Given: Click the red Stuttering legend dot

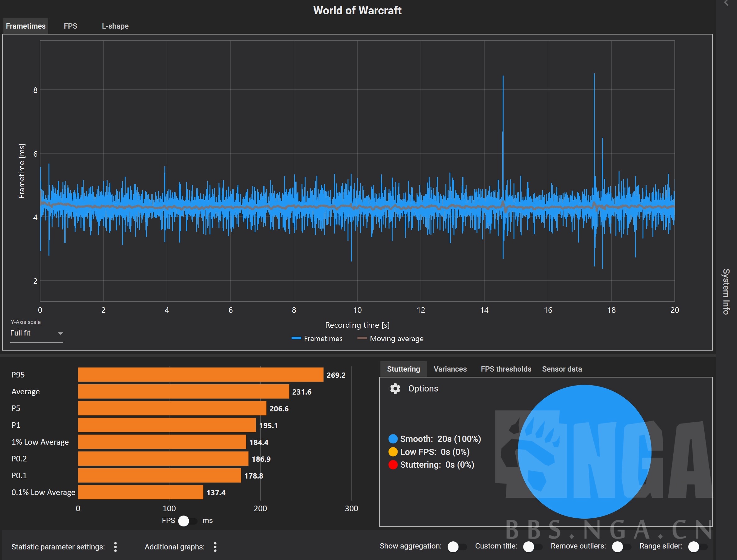Looking at the screenshot, I should (393, 465).
